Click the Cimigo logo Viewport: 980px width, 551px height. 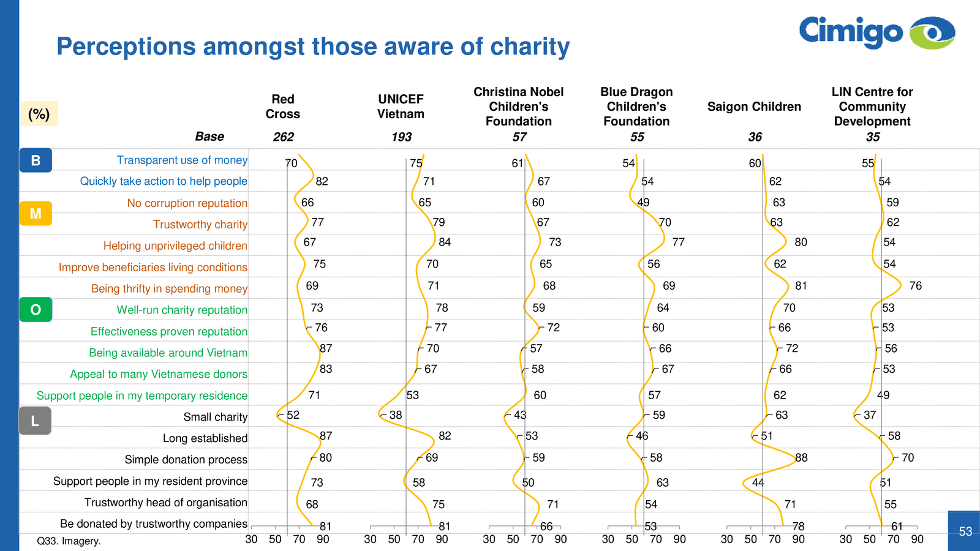(876, 32)
